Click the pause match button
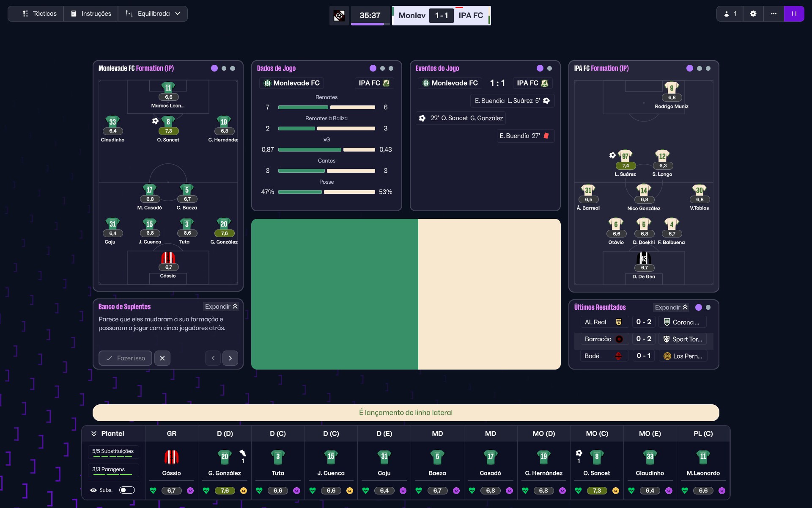Image resolution: width=812 pixels, height=508 pixels. [794, 14]
